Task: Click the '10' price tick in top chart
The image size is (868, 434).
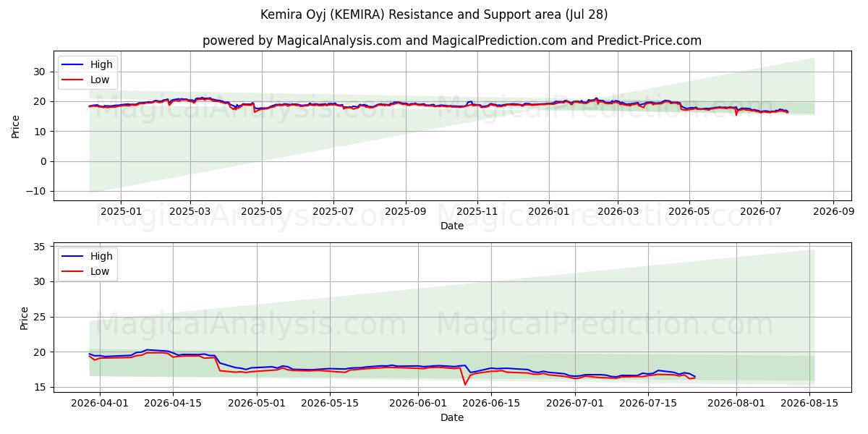Action: point(41,132)
